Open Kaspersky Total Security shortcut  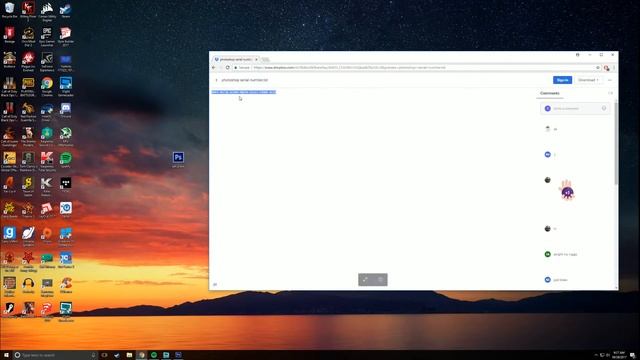47,161
